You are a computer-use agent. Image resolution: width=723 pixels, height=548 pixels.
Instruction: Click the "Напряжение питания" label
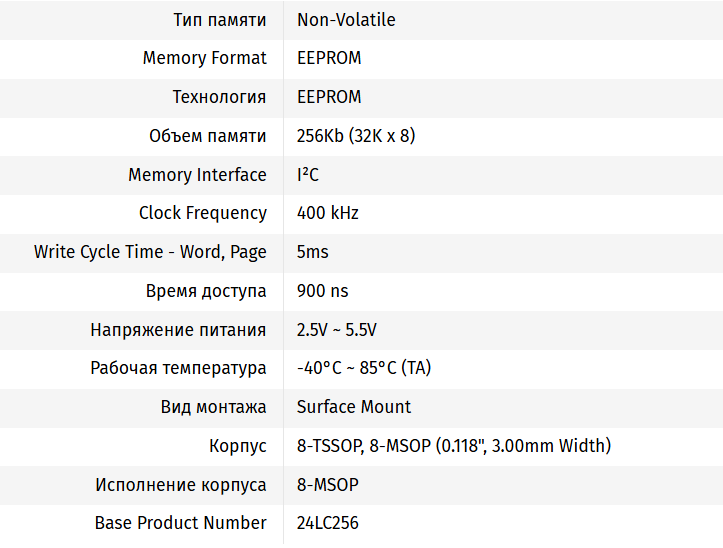178,330
